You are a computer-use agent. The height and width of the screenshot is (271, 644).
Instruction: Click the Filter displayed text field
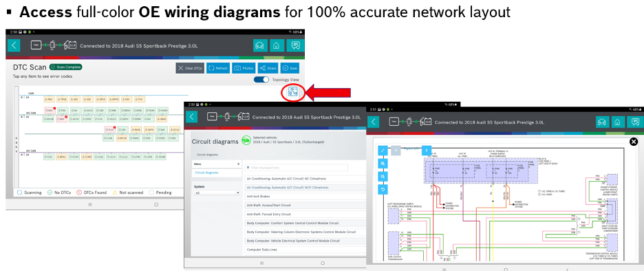pyautogui.click(x=296, y=168)
